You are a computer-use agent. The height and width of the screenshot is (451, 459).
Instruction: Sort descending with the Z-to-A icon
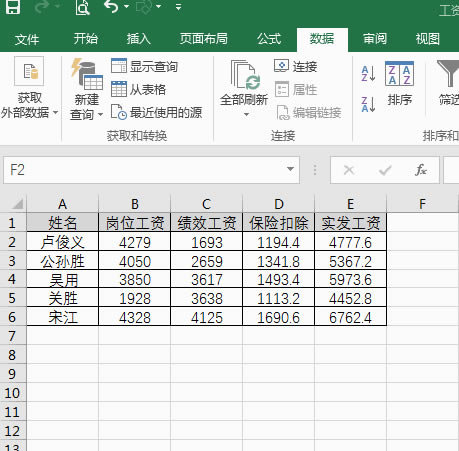(x=368, y=104)
